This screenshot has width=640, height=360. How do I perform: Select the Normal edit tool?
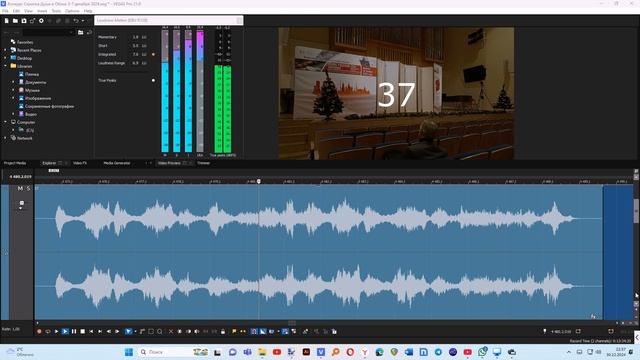128,331
